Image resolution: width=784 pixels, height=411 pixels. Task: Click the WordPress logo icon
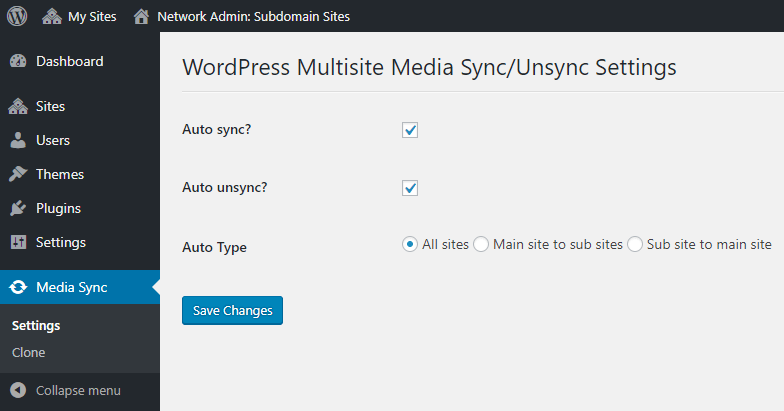[x=17, y=16]
